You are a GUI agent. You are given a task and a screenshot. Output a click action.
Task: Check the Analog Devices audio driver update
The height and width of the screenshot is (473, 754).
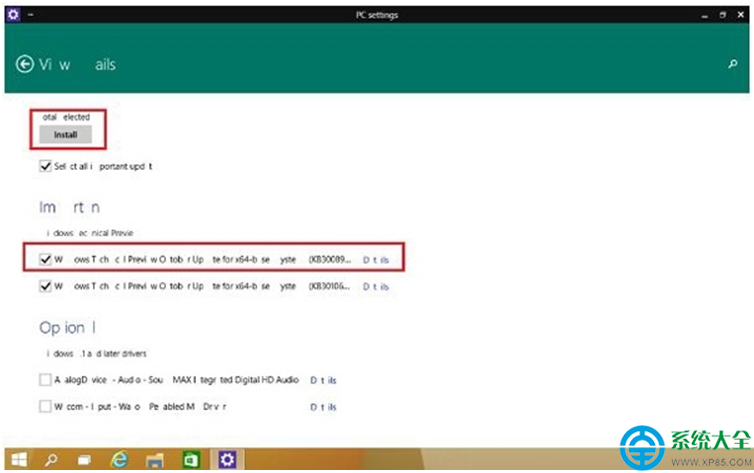[x=44, y=380]
